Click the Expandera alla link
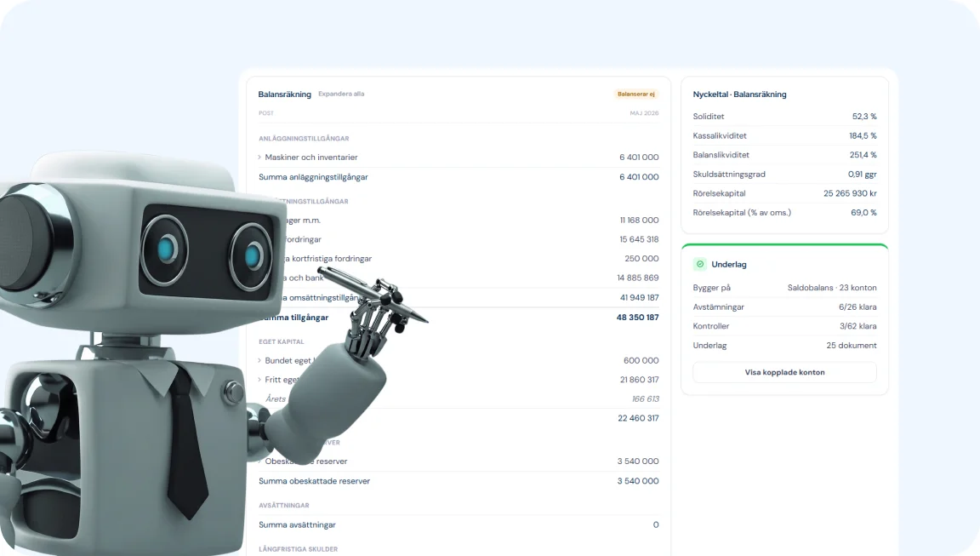This screenshot has width=980, height=556. click(341, 94)
